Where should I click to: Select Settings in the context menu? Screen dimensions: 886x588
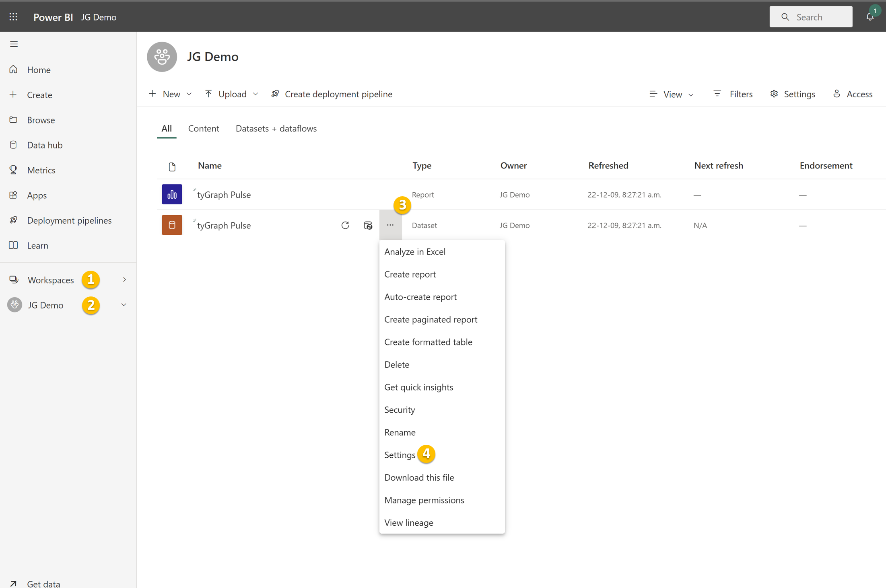[400, 455]
